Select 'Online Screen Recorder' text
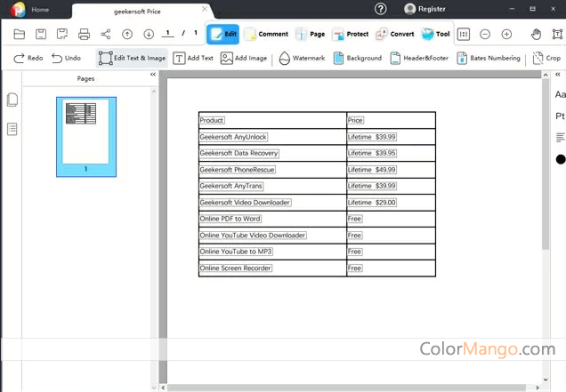This screenshot has height=392, width=566. pyautogui.click(x=235, y=268)
